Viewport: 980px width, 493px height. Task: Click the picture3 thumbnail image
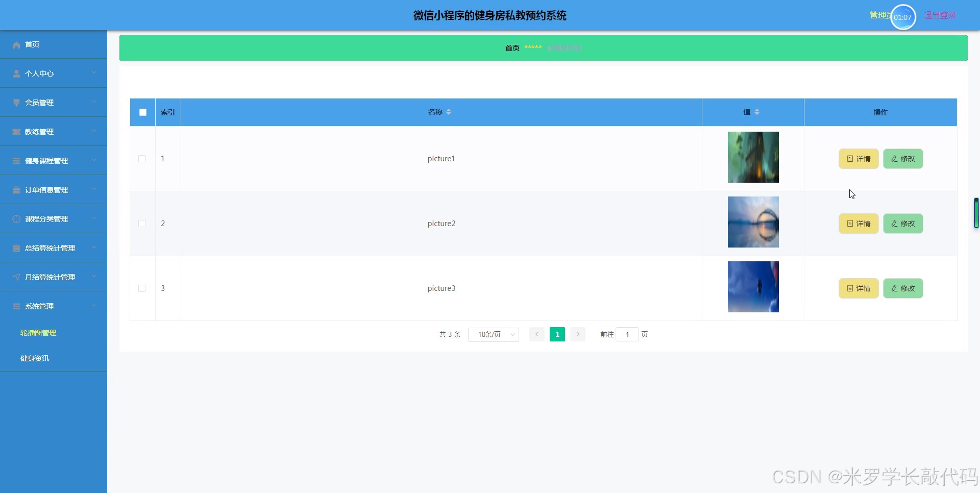tap(753, 287)
